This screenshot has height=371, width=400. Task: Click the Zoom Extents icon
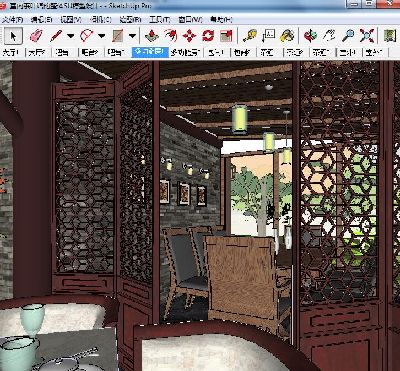(367, 36)
